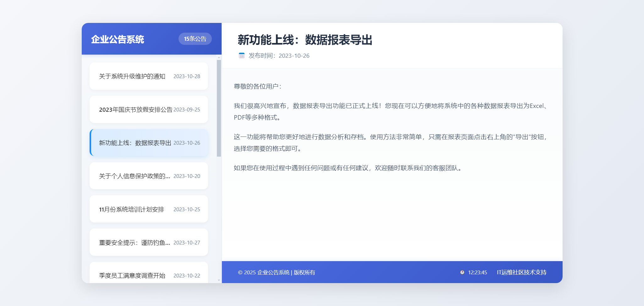The height and width of the screenshot is (306, 644).
Task: Open 关于系统升级维护的通知 announcement
Action: [149, 76]
